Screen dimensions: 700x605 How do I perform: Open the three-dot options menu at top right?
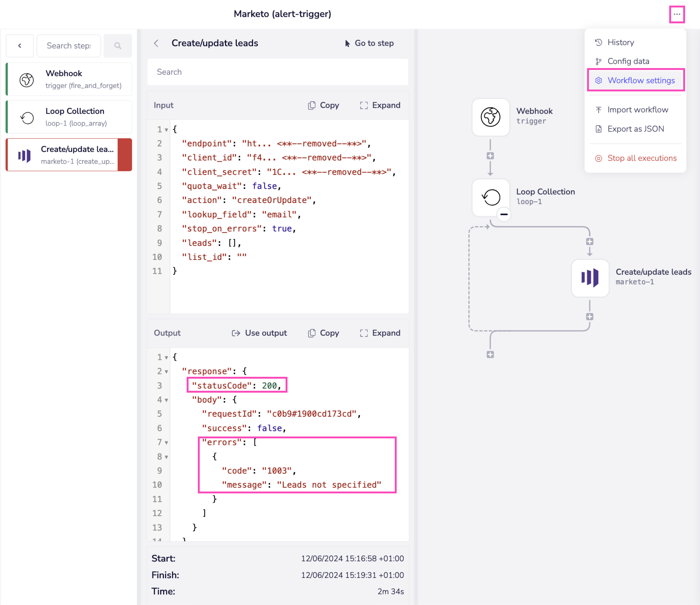pyautogui.click(x=677, y=14)
